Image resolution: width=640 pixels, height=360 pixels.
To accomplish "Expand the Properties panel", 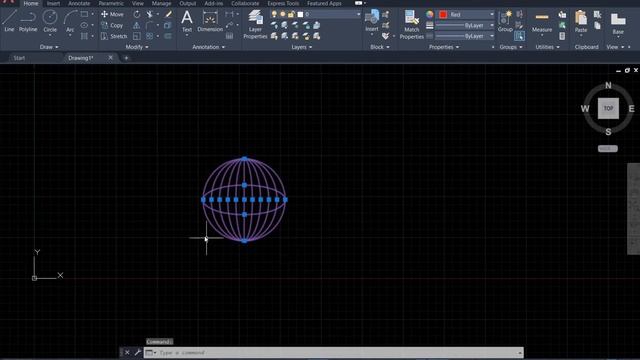I will click(x=444, y=47).
